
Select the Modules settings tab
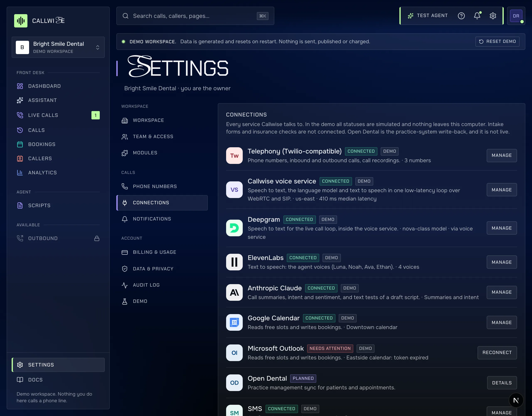coord(162,153)
